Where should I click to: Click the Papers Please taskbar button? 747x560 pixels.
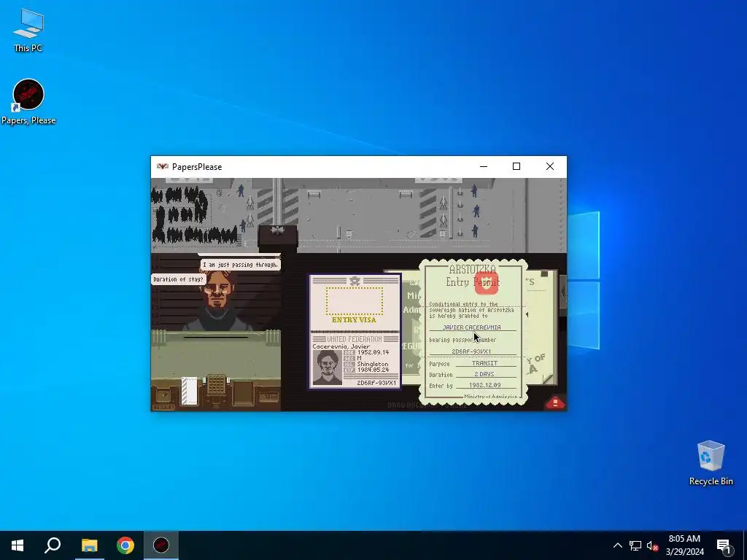(x=161, y=545)
